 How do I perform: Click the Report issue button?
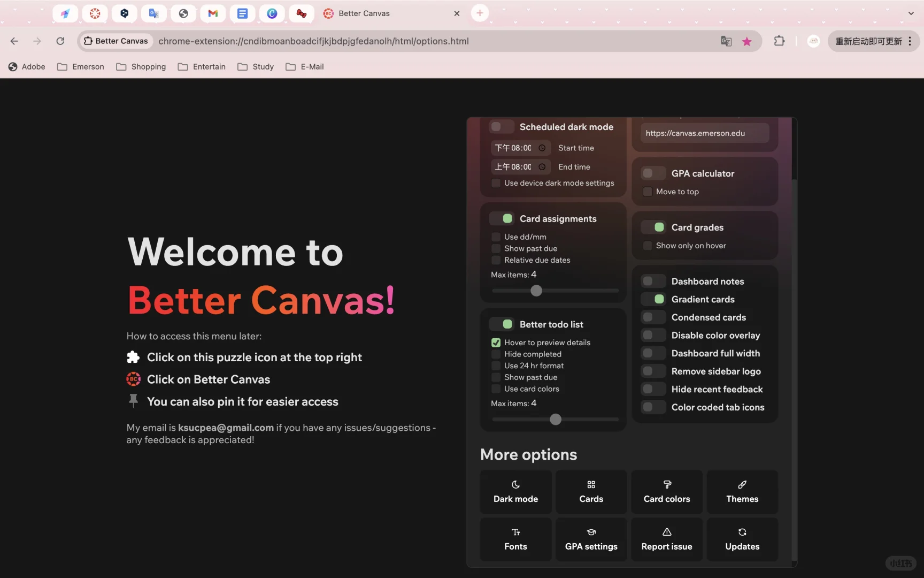point(667,539)
